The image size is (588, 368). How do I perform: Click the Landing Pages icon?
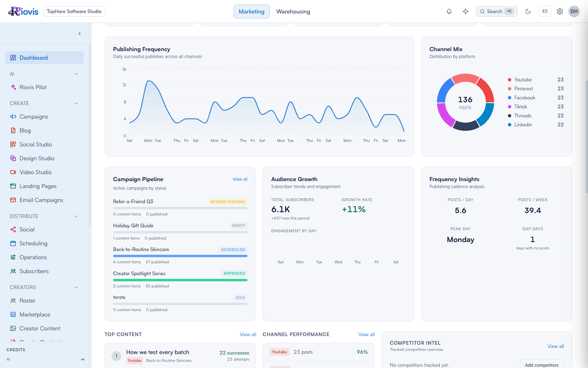(x=13, y=186)
